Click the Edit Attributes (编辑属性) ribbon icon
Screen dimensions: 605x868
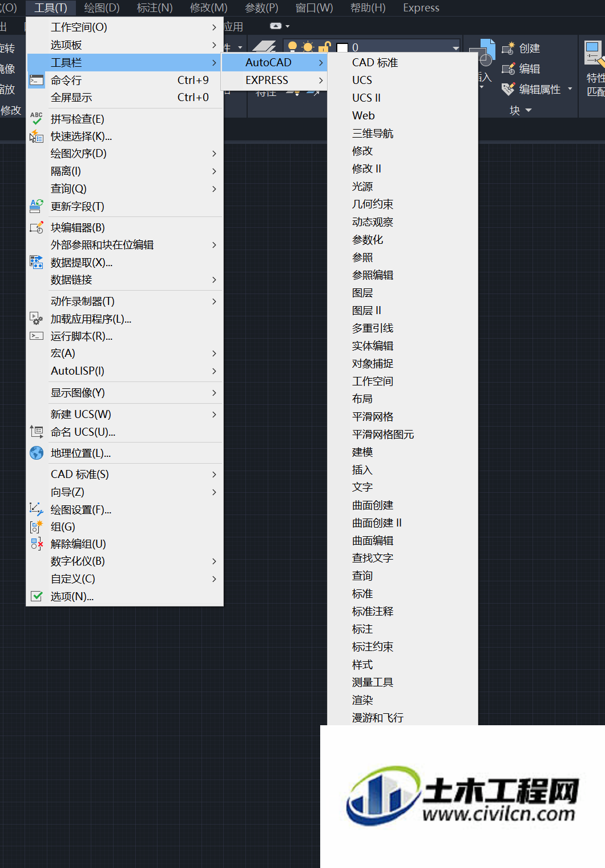[508, 89]
